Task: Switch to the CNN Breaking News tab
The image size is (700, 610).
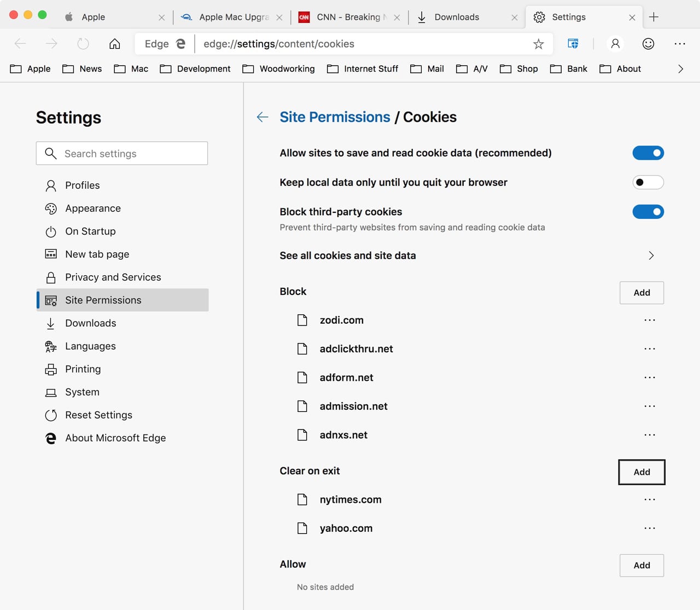Action: (348, 17)
